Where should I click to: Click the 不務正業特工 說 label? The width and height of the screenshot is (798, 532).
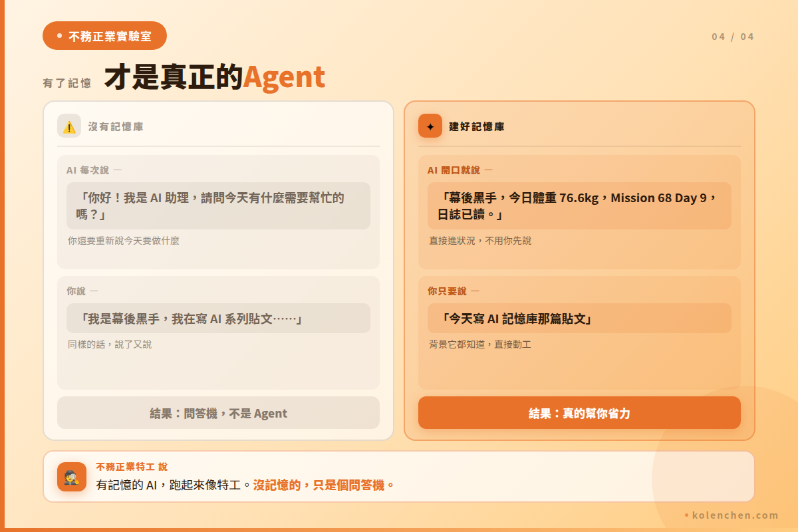click(x=132, y=467)
